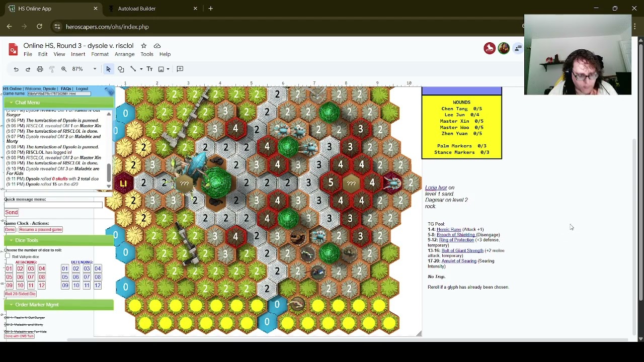Pick the Shape tool in the toolbar
Screen dimensions: 644x362
121,69
